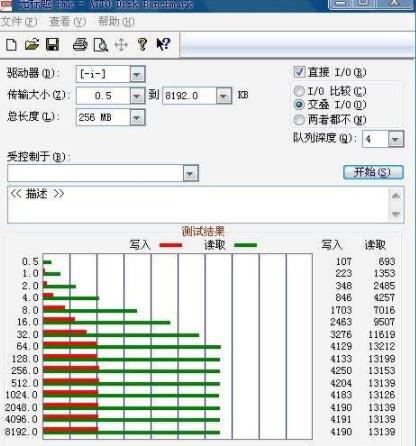Open the 受控制于 dropdown
The height and width of the screenshot is (446, 416).
(191, 173)
